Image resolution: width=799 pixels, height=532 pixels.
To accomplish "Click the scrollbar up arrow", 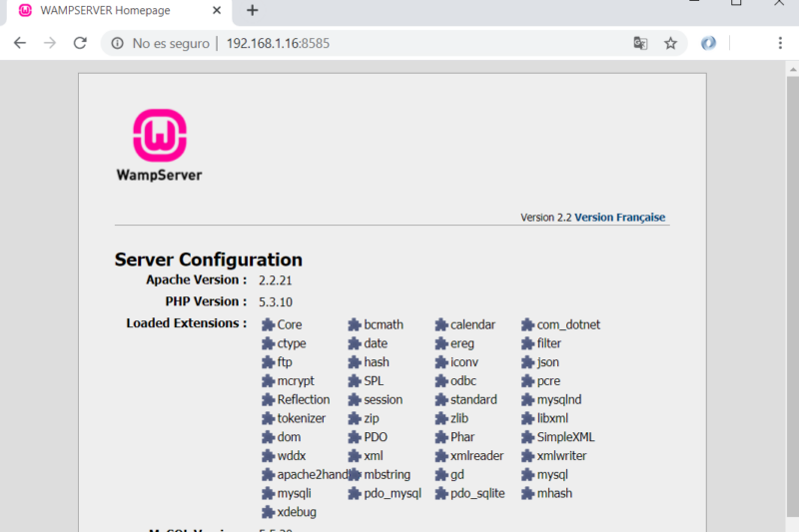I will click(793, 69).
